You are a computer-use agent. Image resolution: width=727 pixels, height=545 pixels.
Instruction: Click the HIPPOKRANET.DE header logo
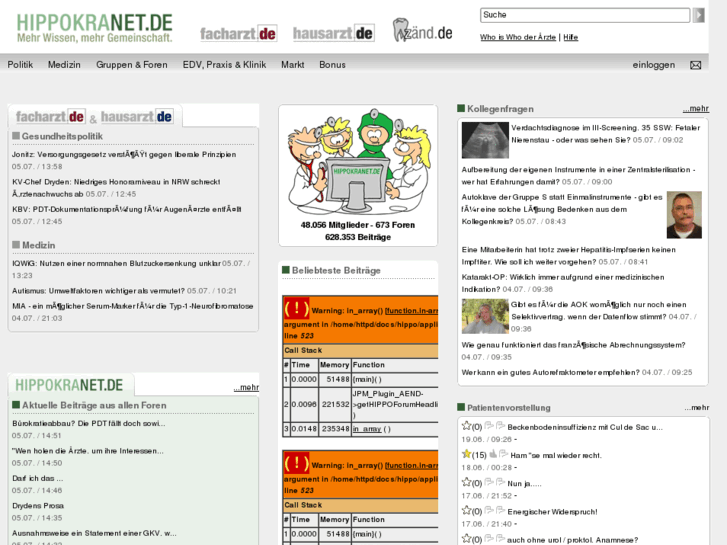tap(94, 28)
